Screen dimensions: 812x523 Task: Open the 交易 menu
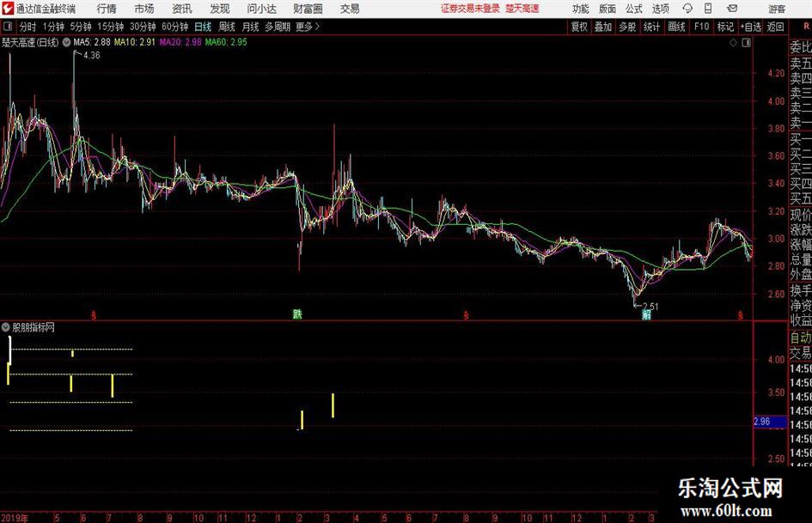(350, 9)
